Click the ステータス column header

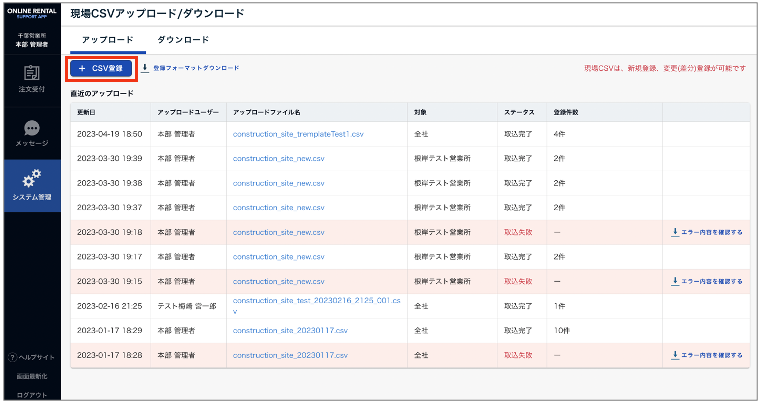520,112
